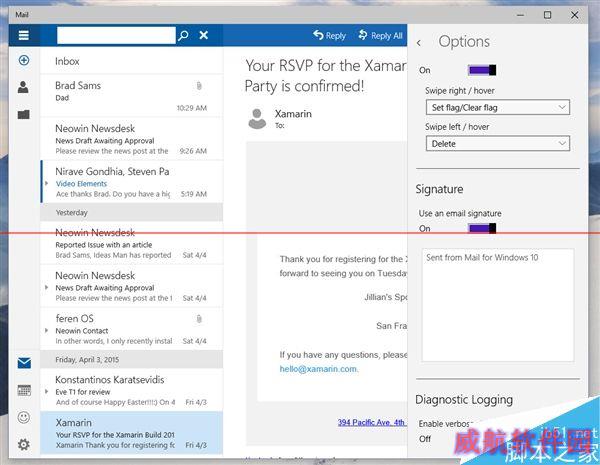
Task: Toggle Use an email signature switch
Action: (x=482, y=228)
